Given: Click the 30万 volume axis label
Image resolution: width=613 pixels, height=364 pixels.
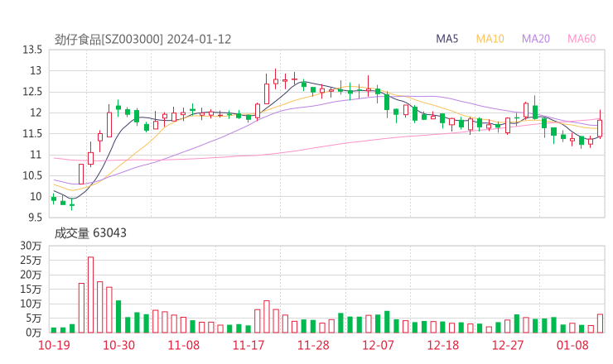Looking at the screenshot, I should pyautogui.click(x=31, y=246).
